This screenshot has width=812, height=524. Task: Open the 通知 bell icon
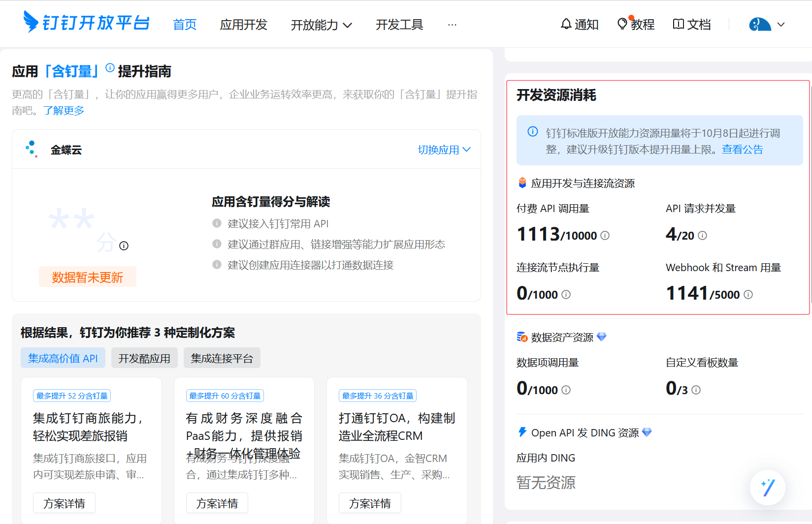tap(566, 24)
